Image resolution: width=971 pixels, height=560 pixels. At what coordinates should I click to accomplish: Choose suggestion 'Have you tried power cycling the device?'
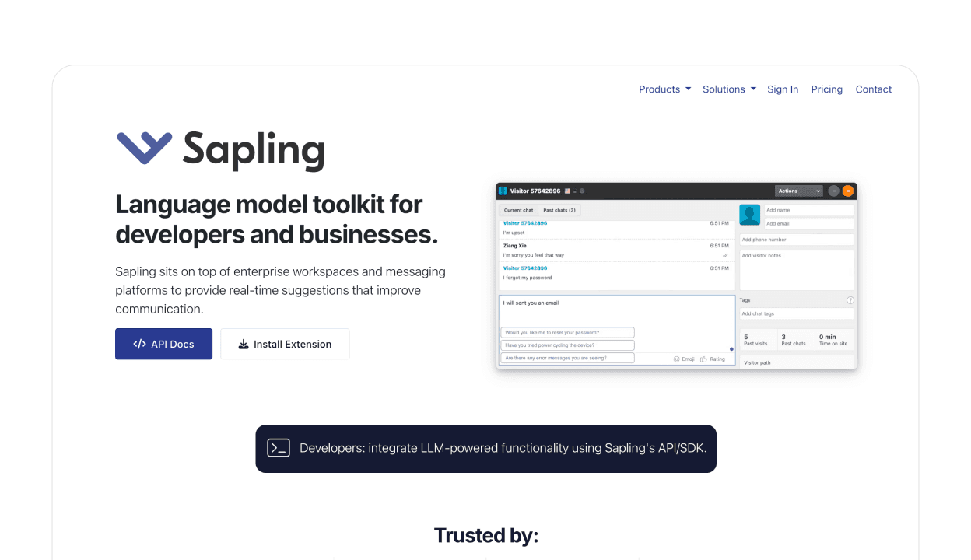[x=567, y=345]
